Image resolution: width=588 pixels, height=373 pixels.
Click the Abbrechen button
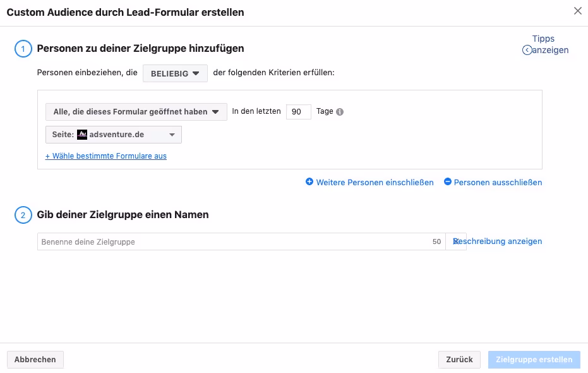[35, 360]
